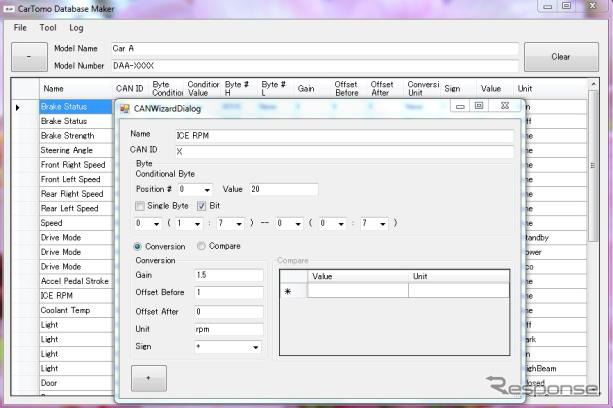Select the Rear Right Speed row
The image size is (613, 408).
(x=76, y=194)
